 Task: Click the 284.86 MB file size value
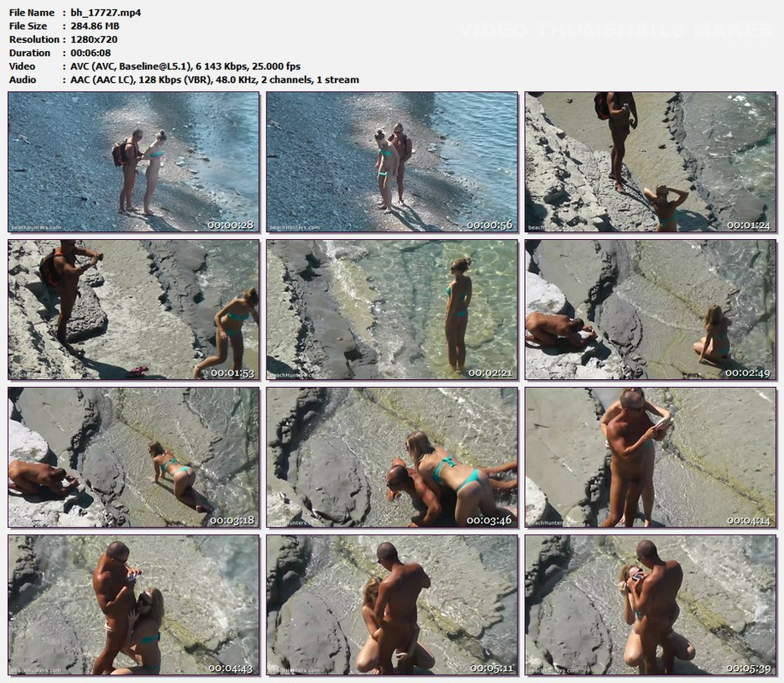[95, 26]
